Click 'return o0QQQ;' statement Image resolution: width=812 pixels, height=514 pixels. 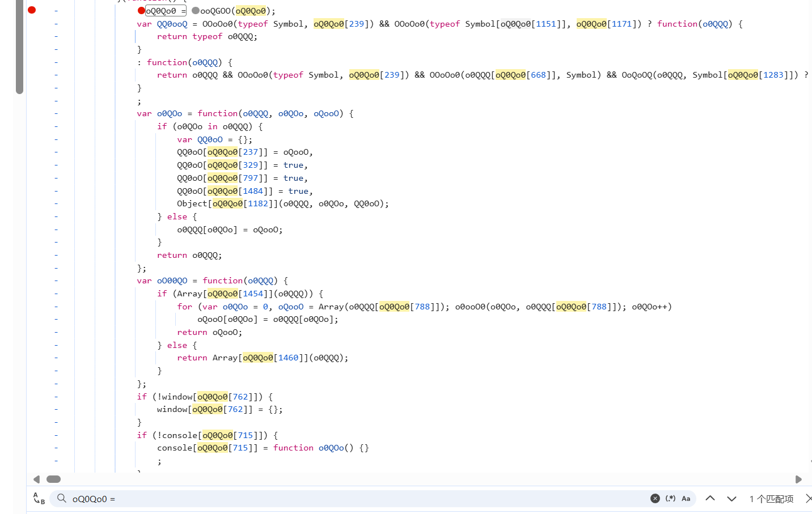(189, 255)
